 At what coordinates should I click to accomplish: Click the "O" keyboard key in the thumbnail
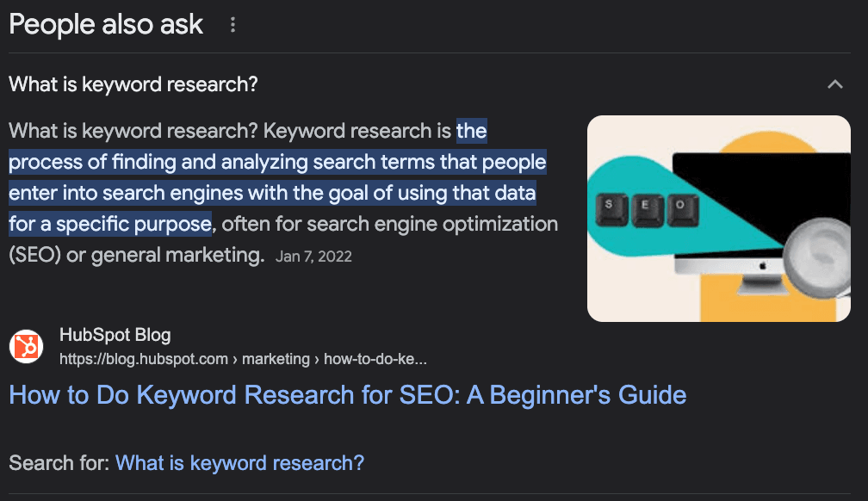coord(680,207)
